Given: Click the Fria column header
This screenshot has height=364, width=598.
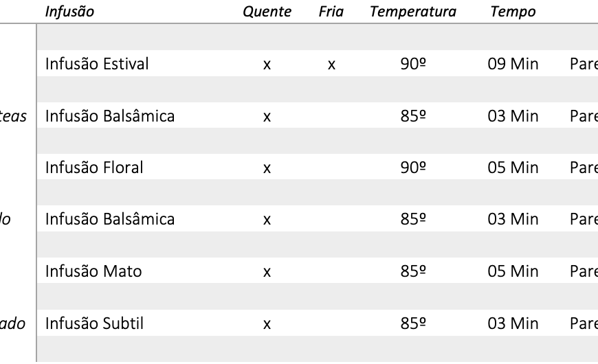Looking at the screenshot, I should tap(331, 12).
